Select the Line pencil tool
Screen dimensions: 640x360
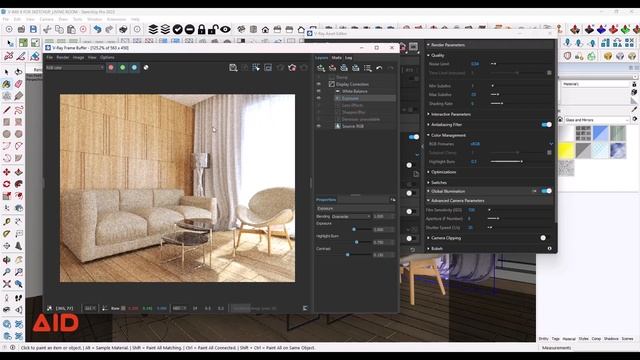tap(7, 110)
